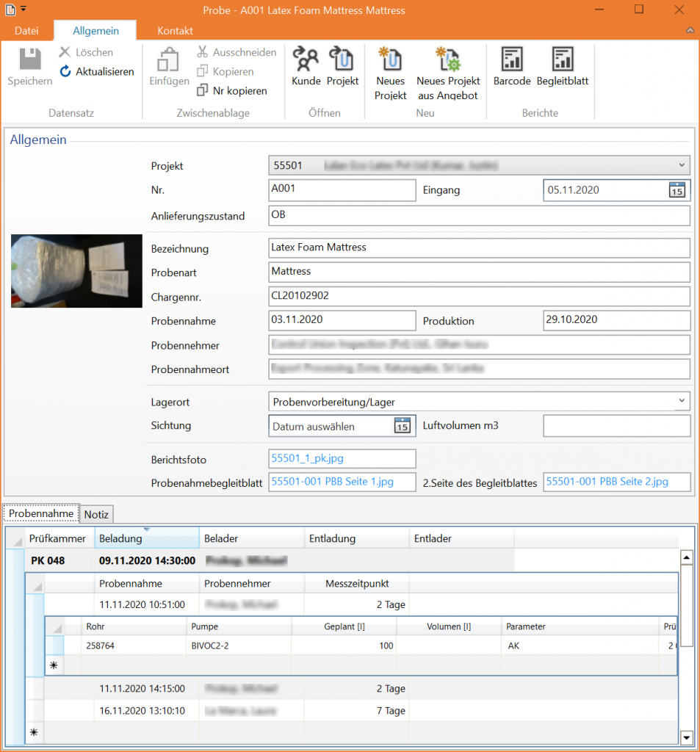Viewport: 700px width, 752px height.
Task: Click Nr kopieren in Zwischenablage group
Action: click(231, 91)
